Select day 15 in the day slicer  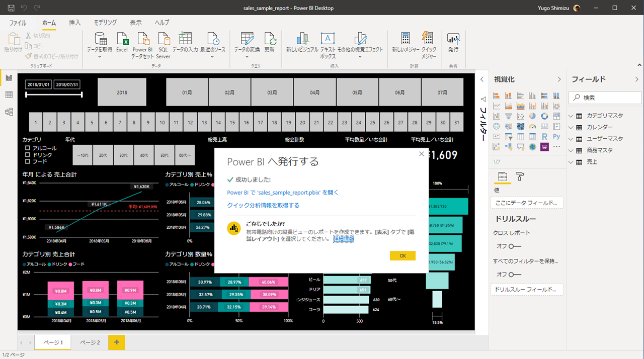[232, 122]
